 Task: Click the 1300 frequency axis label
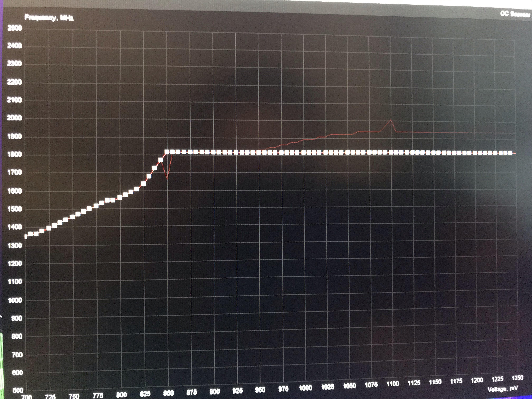pos(15,246)
